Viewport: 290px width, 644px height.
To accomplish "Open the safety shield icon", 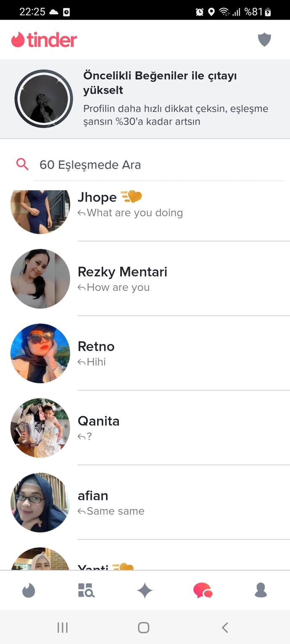I will [x=264, y=40].
